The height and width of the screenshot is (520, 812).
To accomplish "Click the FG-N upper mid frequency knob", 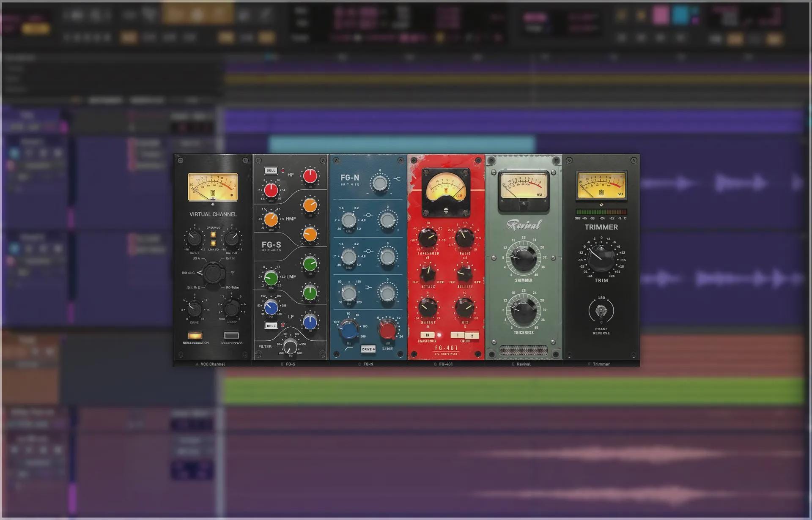I will pos(349,220).
